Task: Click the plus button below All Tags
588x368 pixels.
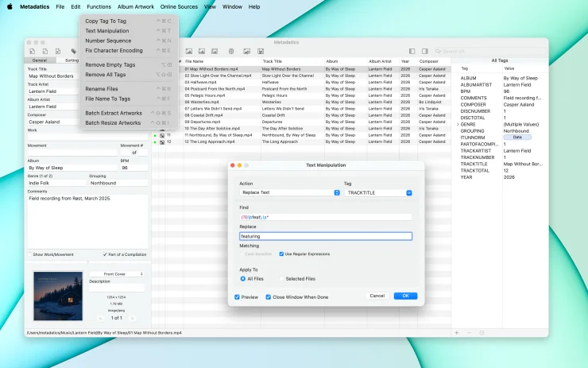Action: (x=457, y=333)
